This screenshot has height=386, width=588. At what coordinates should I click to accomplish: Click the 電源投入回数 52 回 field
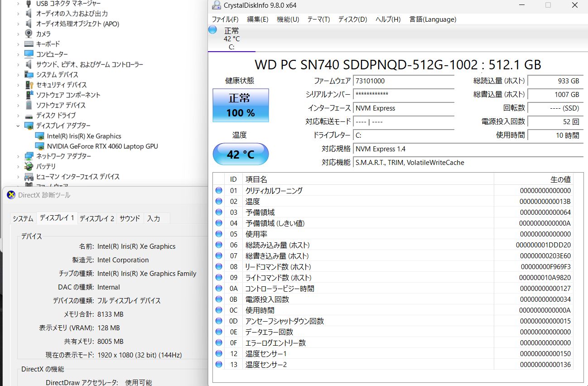coord(555,122)
